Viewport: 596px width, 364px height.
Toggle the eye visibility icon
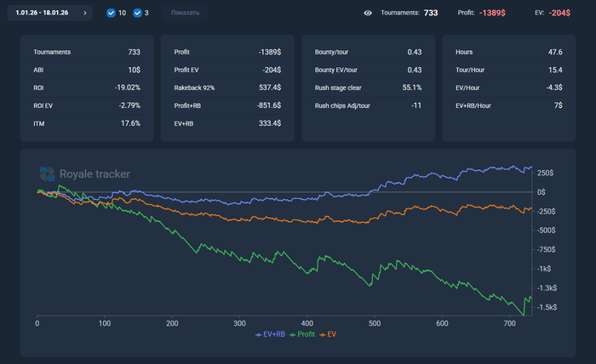(x=368, y=13)
